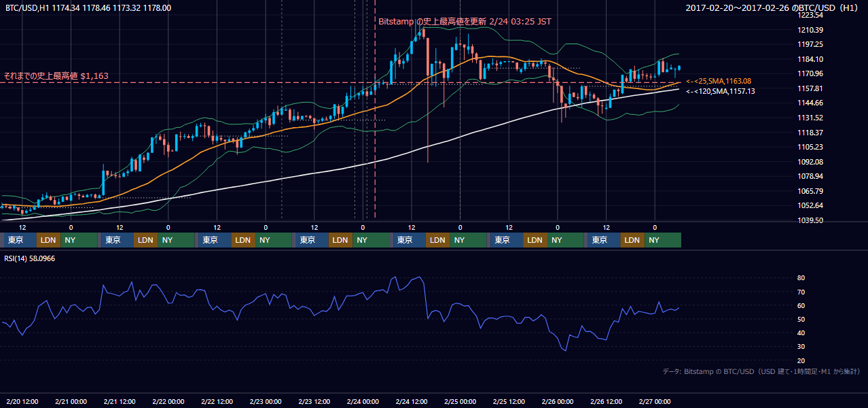868x408 pixels.
Task: Click the 1052.64 price axis value
Action: pyautogui.click(x=810, y=205)
